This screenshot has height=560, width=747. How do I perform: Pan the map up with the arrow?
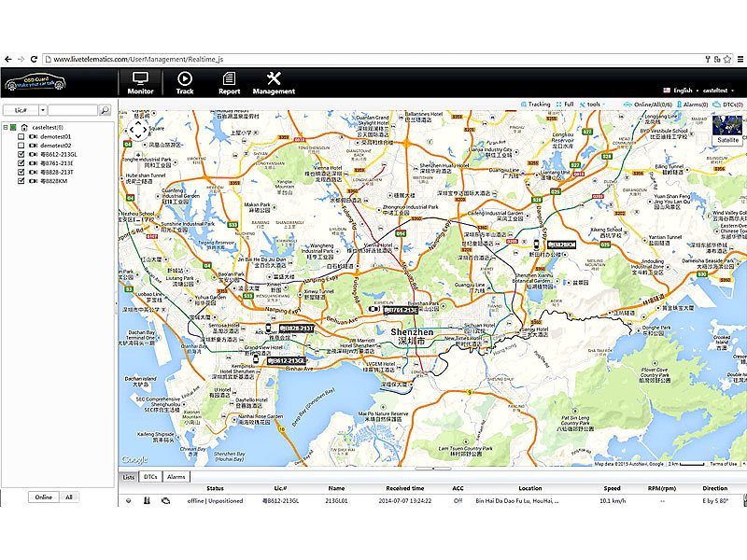pos(138,123)
